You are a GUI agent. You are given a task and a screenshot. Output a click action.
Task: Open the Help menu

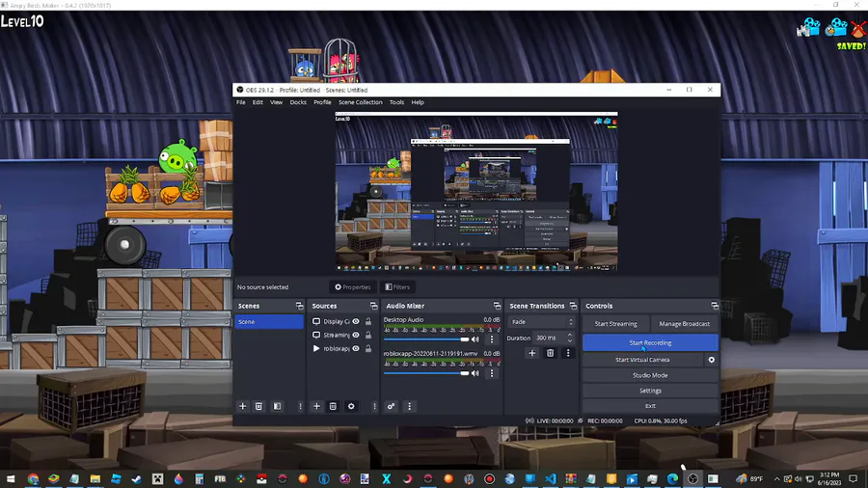coord(418,102)
